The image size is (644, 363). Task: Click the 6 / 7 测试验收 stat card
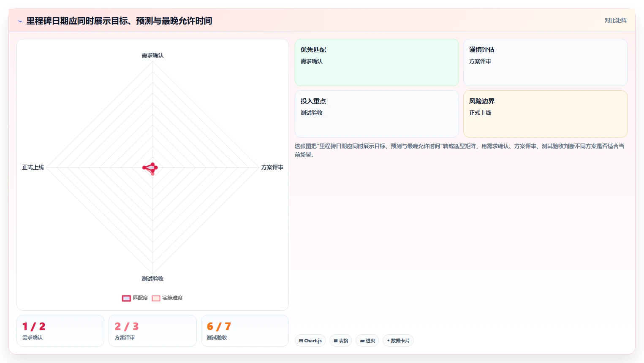click(x=245, y=331)
